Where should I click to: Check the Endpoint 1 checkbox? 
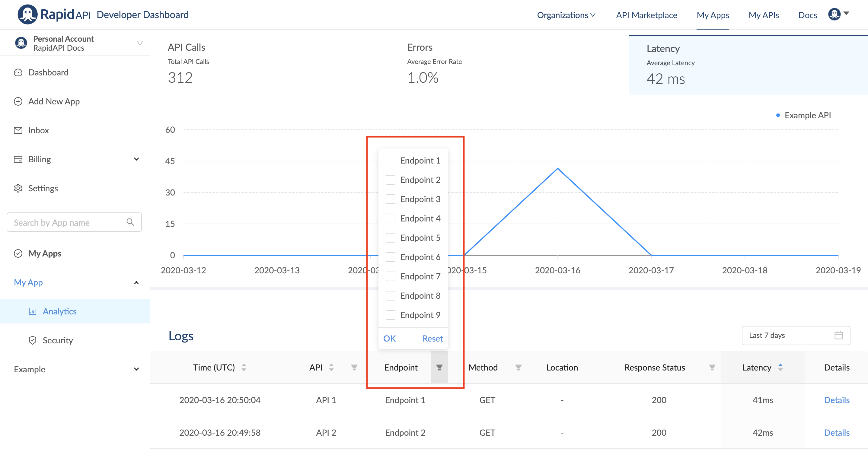pyautogui.click(x=390, y=161)
